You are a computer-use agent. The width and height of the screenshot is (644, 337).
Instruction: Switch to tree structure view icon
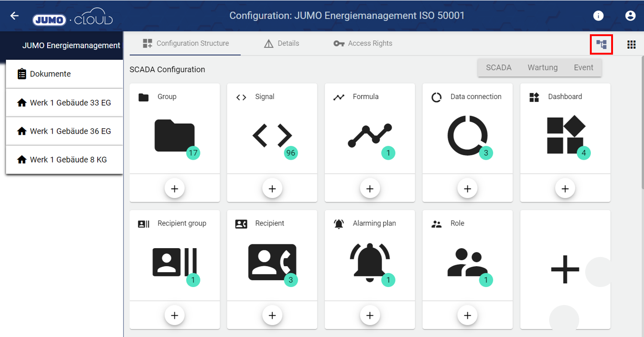tap(601, 44)
